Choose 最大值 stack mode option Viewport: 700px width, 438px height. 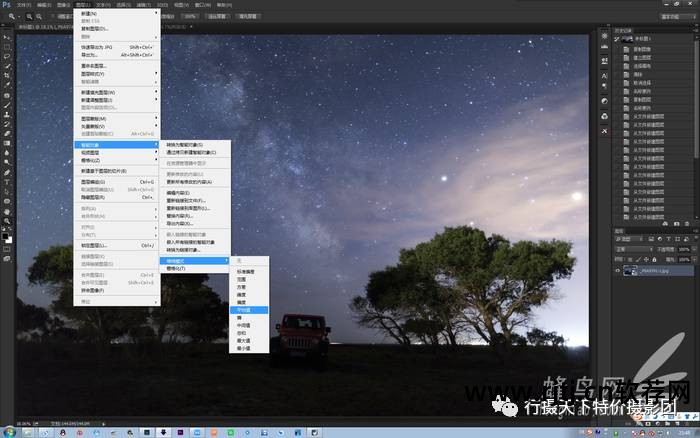point(246,338)
